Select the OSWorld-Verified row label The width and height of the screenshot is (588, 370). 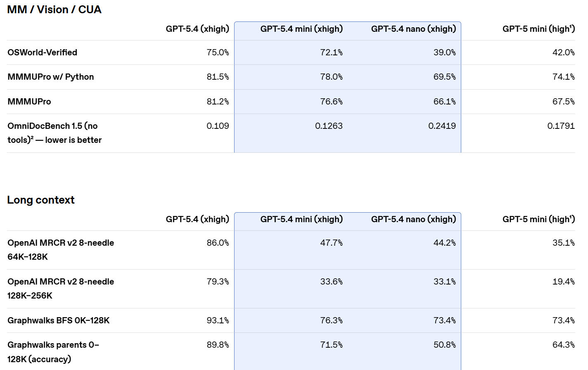[42, 52]
